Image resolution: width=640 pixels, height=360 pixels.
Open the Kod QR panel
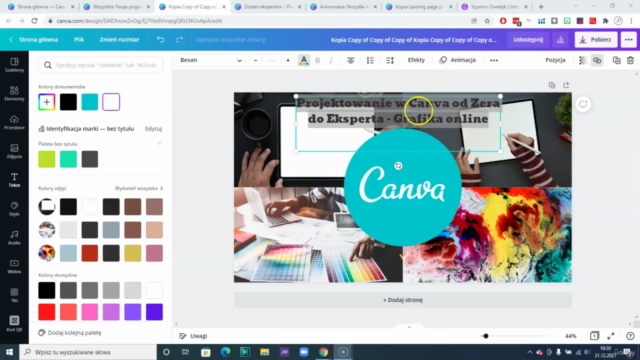tap(14, 324)
